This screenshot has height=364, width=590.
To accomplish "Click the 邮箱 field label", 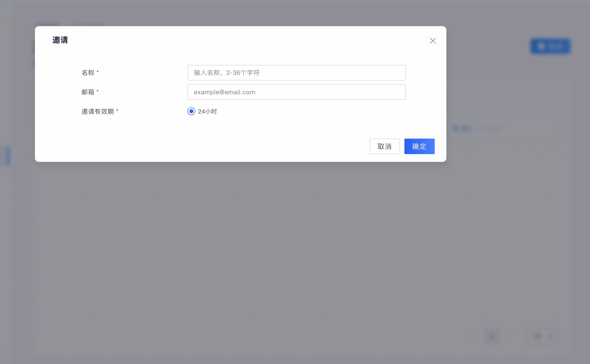I will pyautogui.click(x=88, y=92).
